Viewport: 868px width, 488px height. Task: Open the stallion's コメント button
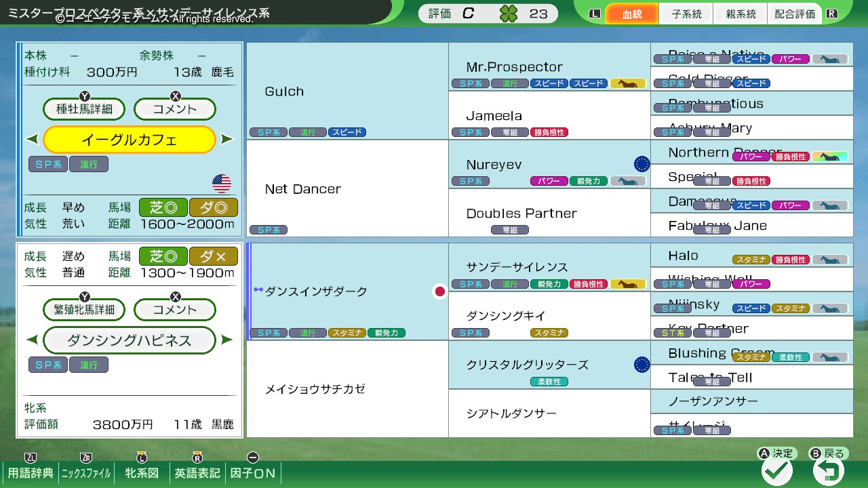pyautogui.click(x=175, y=109)
